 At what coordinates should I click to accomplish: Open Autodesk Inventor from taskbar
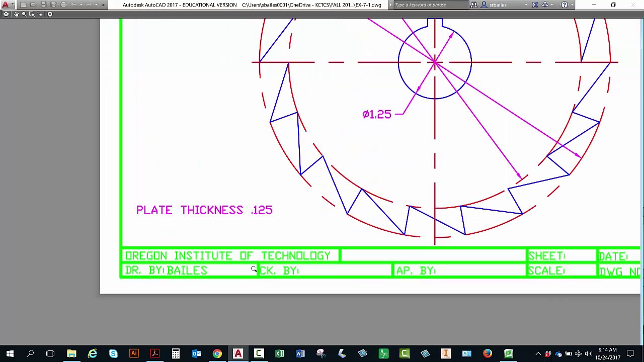tap(446, 353)
